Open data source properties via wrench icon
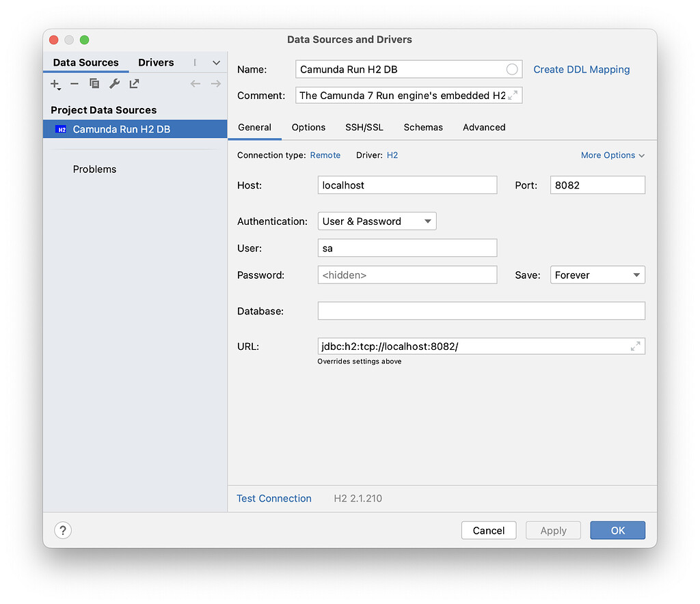The image size is (700, 604). coord(114,83)
